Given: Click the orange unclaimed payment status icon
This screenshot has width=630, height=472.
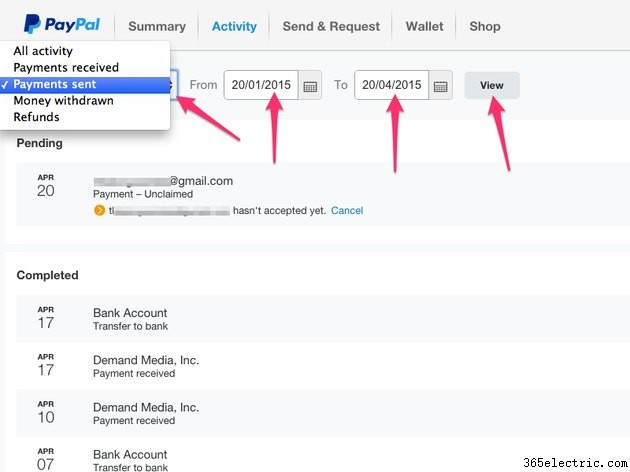Looking at the screenshot, I should (x=99, y=210).
